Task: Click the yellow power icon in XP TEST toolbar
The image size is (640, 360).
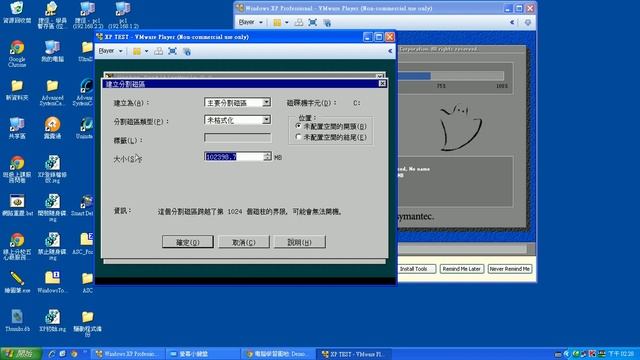Action: click(x=137, y=51)
